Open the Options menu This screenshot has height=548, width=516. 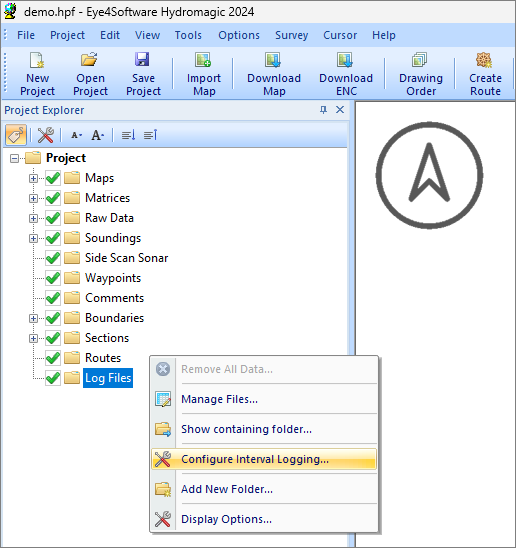click(x=239, y=35)
